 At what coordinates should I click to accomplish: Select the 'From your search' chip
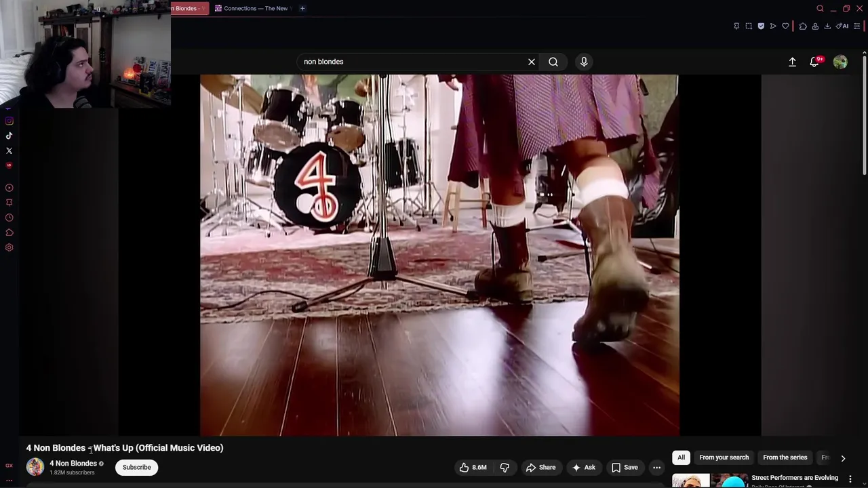coord(724,457)
